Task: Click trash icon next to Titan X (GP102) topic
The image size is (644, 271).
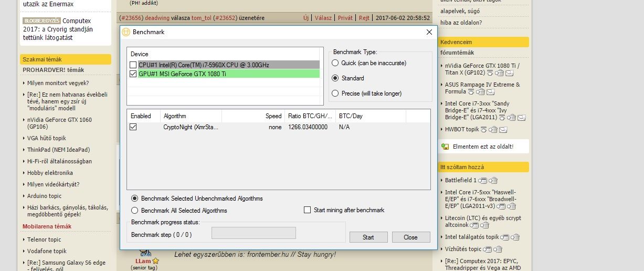Action: [x=500, y=73]
